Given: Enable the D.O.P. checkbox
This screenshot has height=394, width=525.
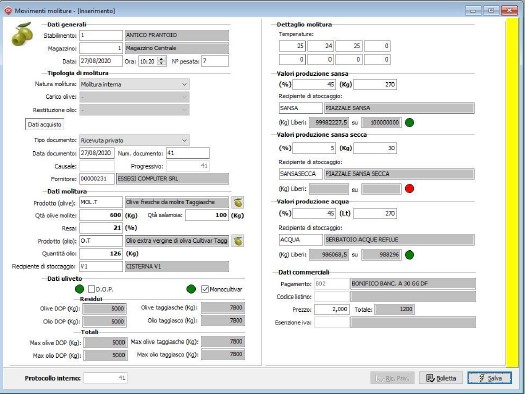Looking at the screenshot, I should [91, 289].
